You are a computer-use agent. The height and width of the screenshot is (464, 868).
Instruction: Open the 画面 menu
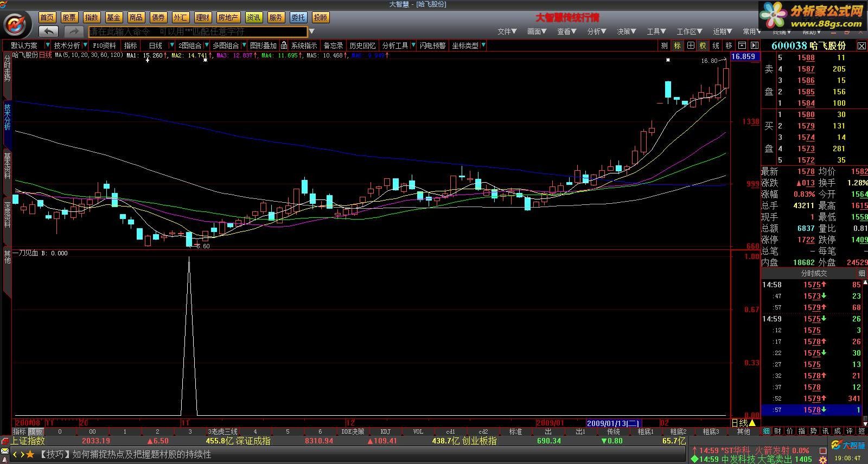coord(537,31)
